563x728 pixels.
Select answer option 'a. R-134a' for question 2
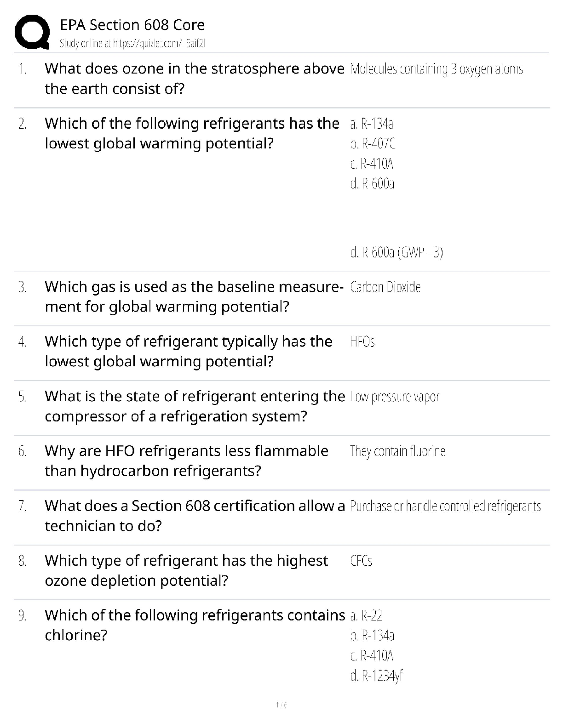pyautogui.click(x=372, y=124)
